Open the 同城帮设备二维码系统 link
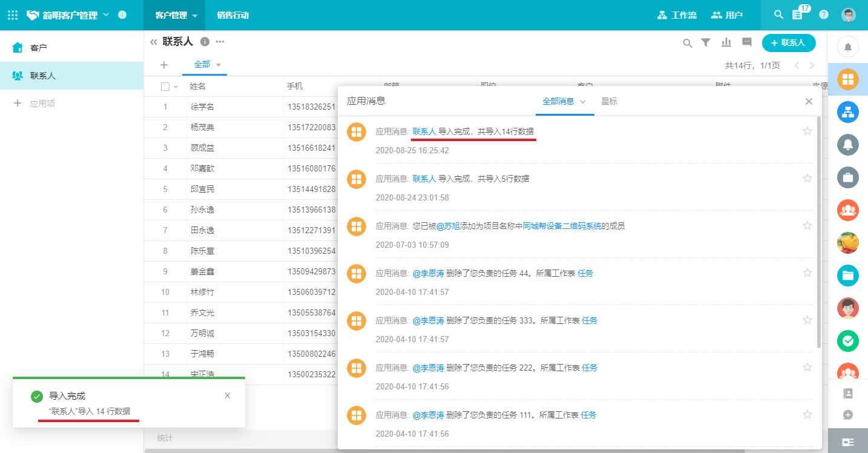868x453 pixels. click(562, 226)
